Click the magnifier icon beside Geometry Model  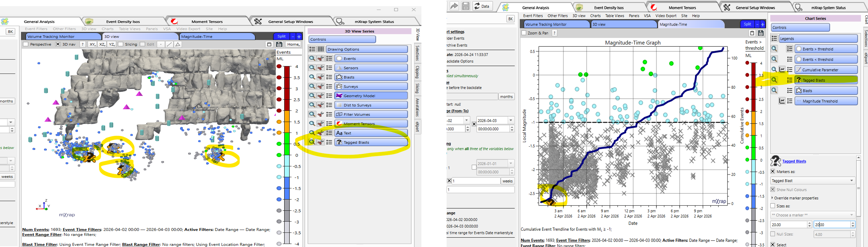click(x=312, y=96)
